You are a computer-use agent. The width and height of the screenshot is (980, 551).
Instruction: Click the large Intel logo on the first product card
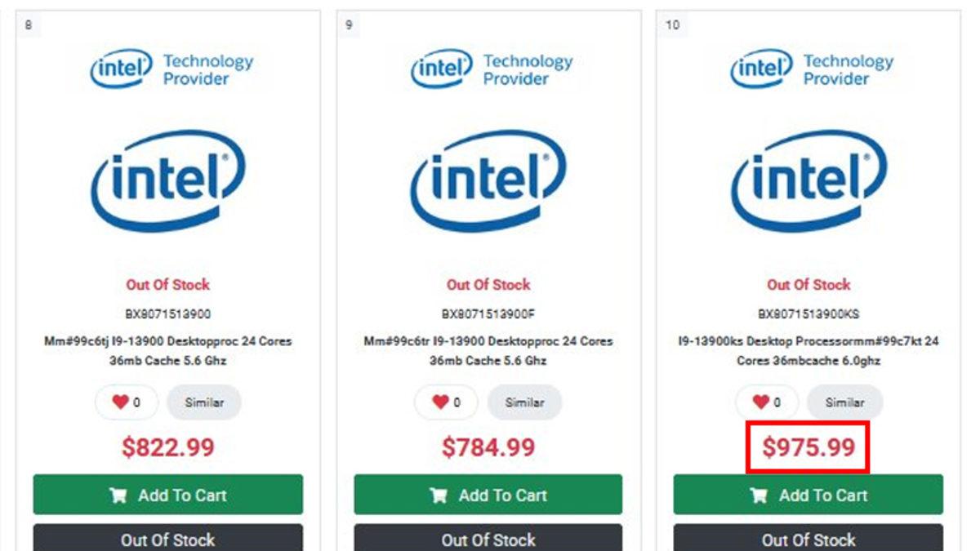[x=166, y=181]
